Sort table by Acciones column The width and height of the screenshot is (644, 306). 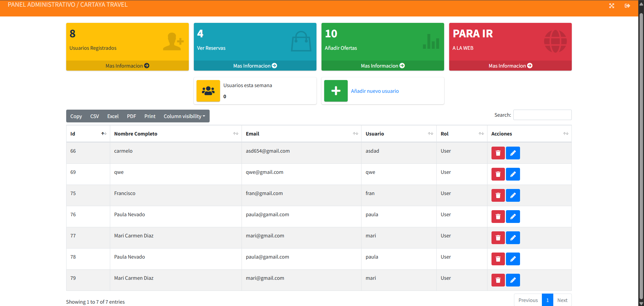pos(529,134)
